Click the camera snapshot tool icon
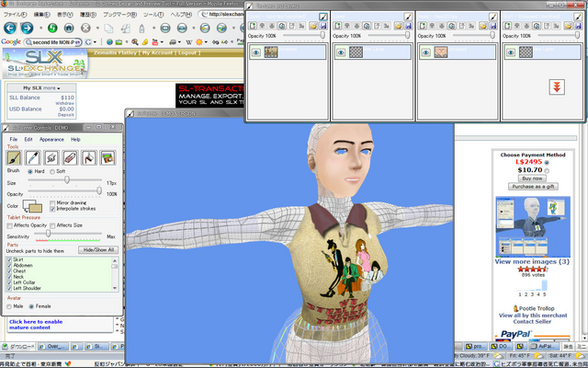Image resolution: width=588 pixels, height=368 pixels. click(x=107, y=157)
